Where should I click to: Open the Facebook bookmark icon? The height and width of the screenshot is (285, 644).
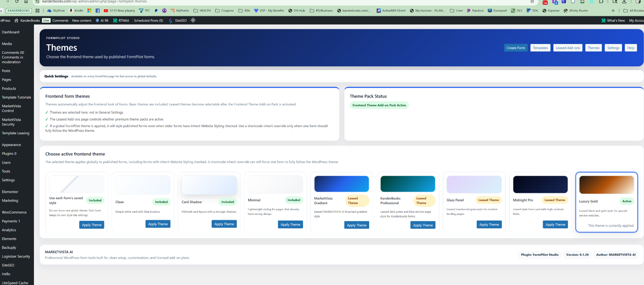97,10
